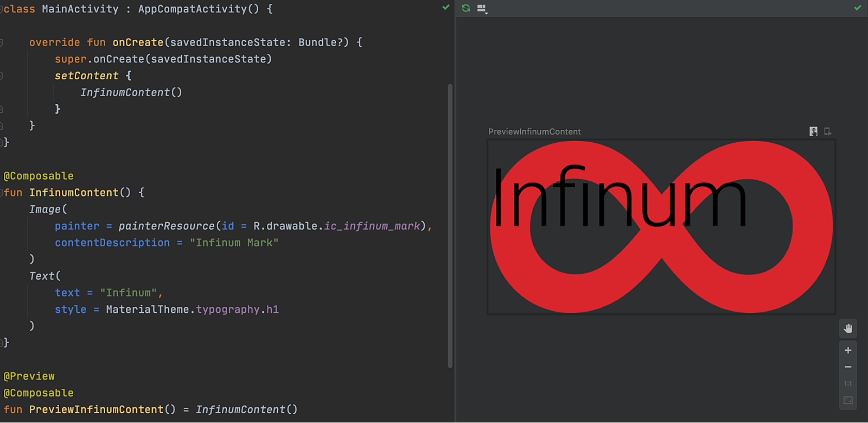Open the preview layout options dropdown
The image size is (868, 423).
(482, 9)
